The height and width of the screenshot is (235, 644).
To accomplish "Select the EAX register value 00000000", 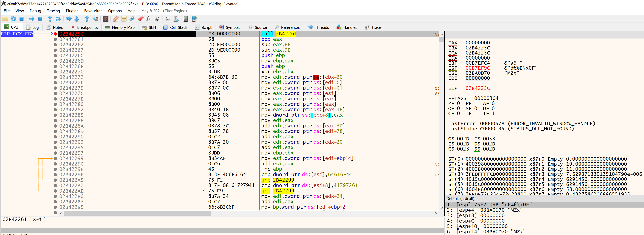I will tap(478, 43).
